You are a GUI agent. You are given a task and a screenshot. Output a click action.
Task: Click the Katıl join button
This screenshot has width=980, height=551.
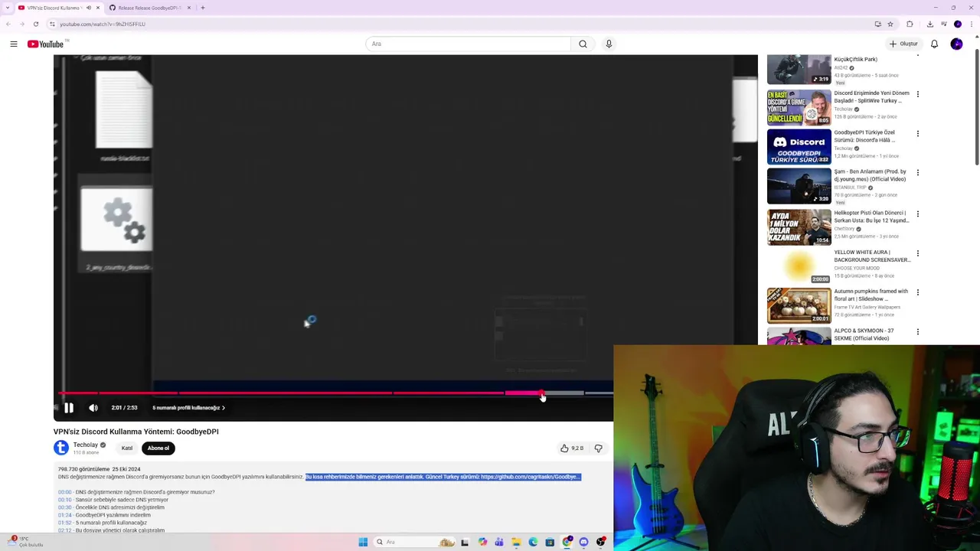(127, 448)
